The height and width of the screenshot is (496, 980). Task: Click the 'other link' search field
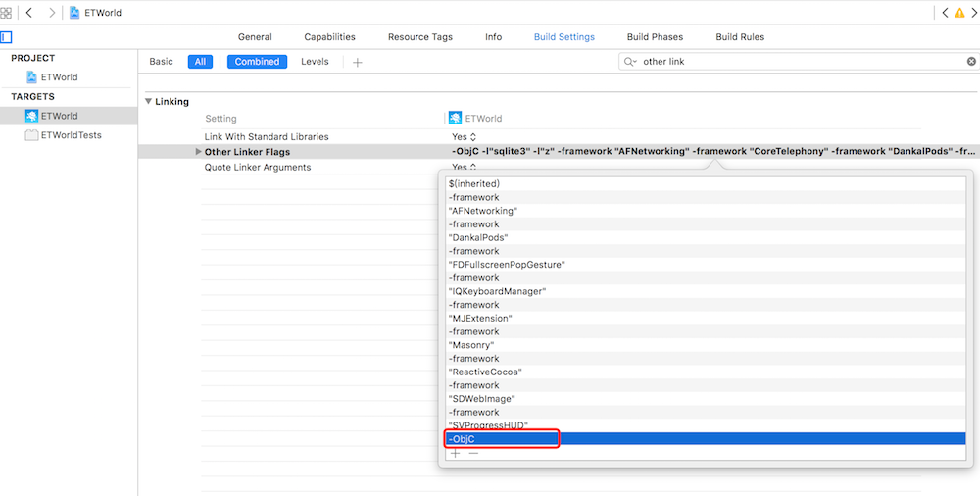797,62
